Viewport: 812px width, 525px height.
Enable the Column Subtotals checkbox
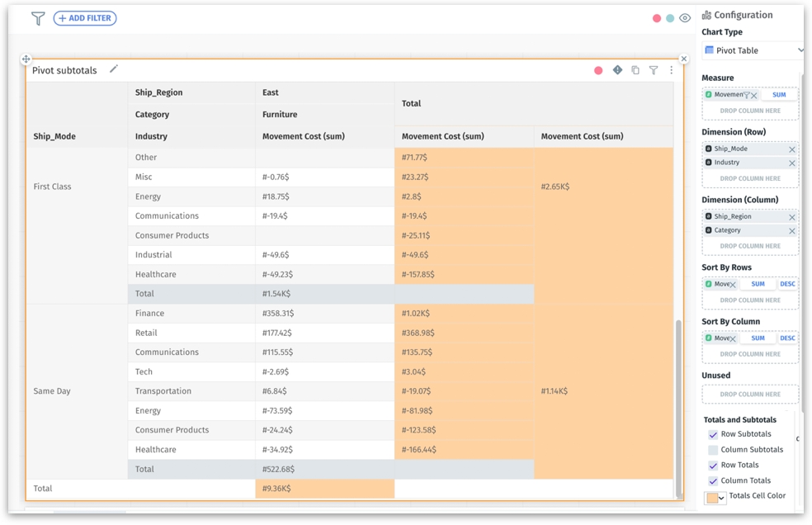pyautogui.click(x=713, y=450)
